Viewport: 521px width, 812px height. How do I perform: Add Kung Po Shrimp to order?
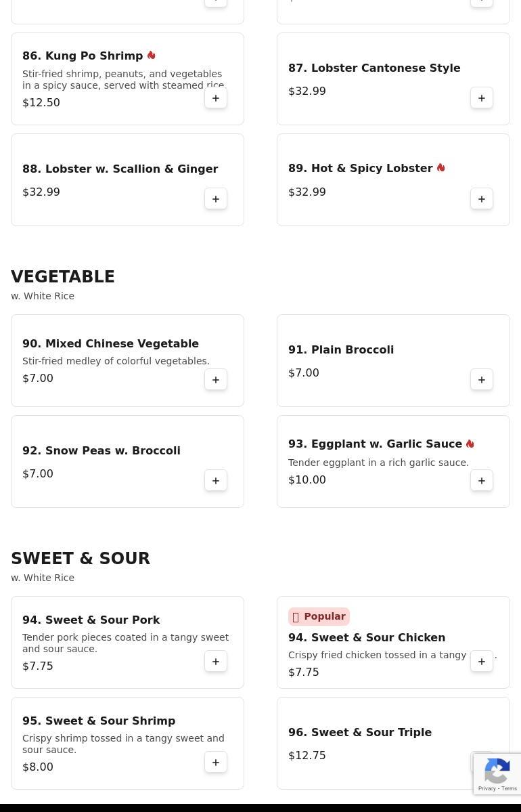(x=216, y=98)
